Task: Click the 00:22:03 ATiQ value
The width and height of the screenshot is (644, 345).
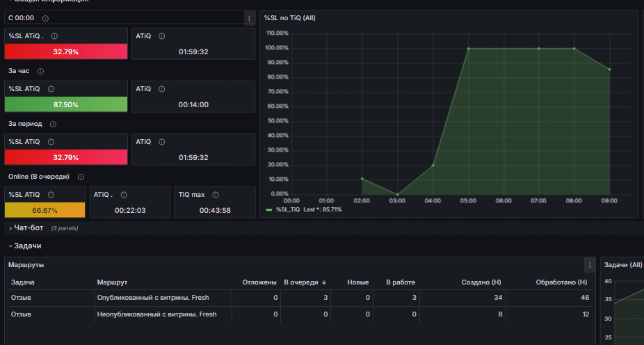Action: pyautogui.click(x=130, y=211)
